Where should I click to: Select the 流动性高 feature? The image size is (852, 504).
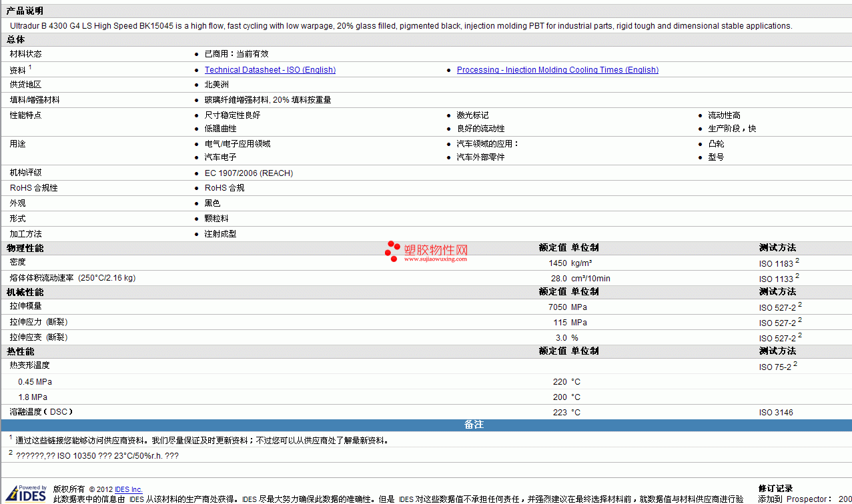point(724,115)
